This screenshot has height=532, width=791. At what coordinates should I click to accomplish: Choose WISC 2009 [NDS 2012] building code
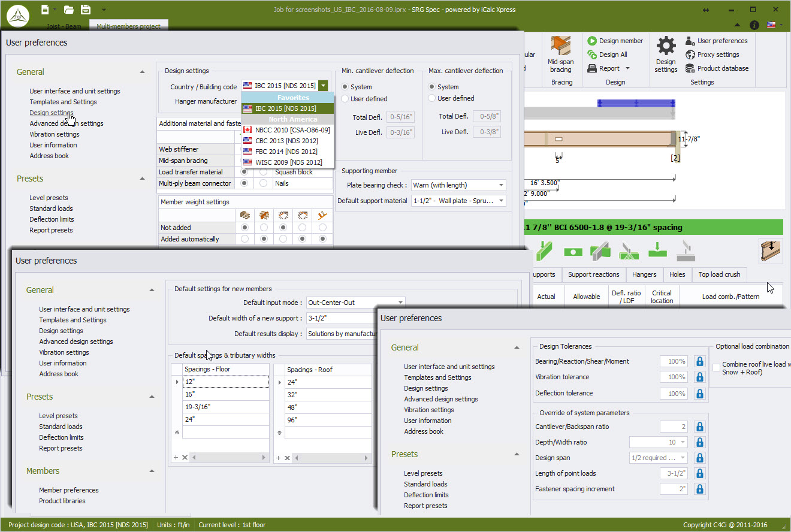click(x=288, y=162)
